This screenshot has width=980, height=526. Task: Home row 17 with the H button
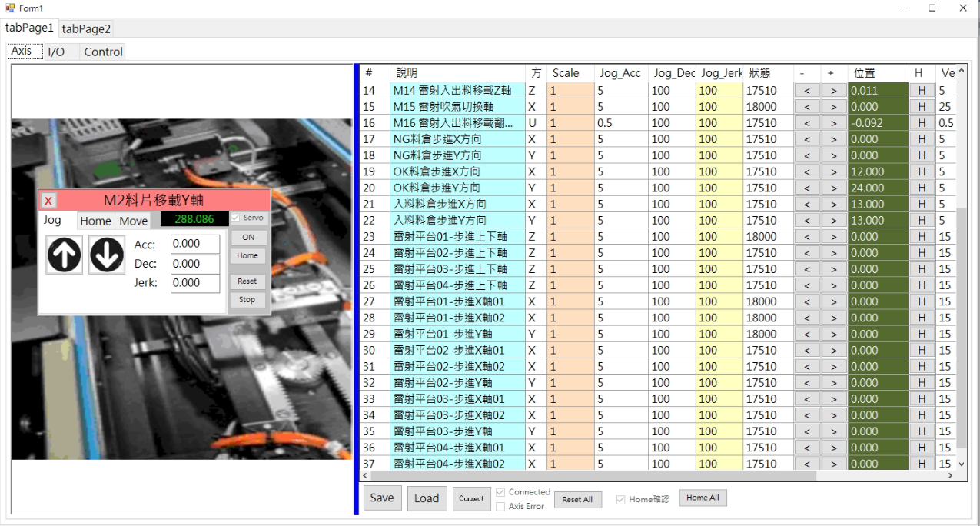tap(922, 139)
